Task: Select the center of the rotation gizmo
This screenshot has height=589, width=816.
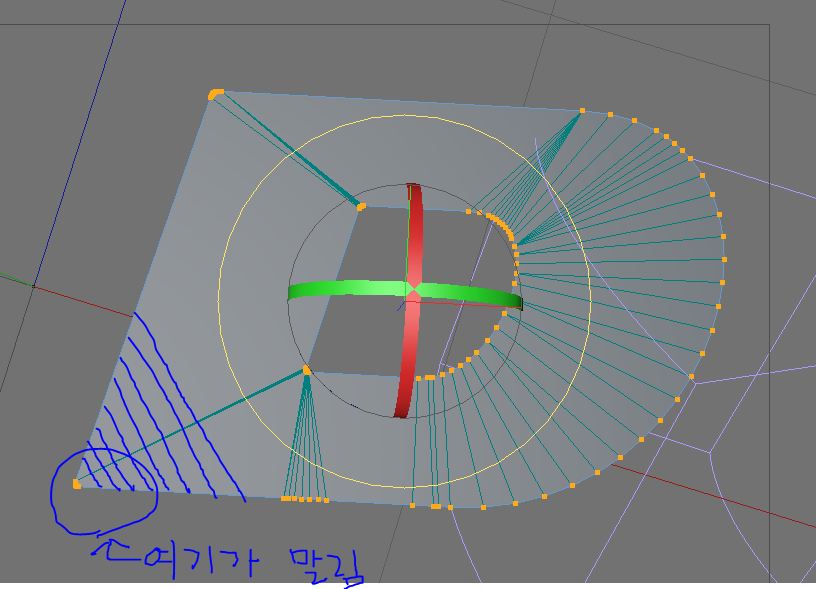Action: pos(413,288)
